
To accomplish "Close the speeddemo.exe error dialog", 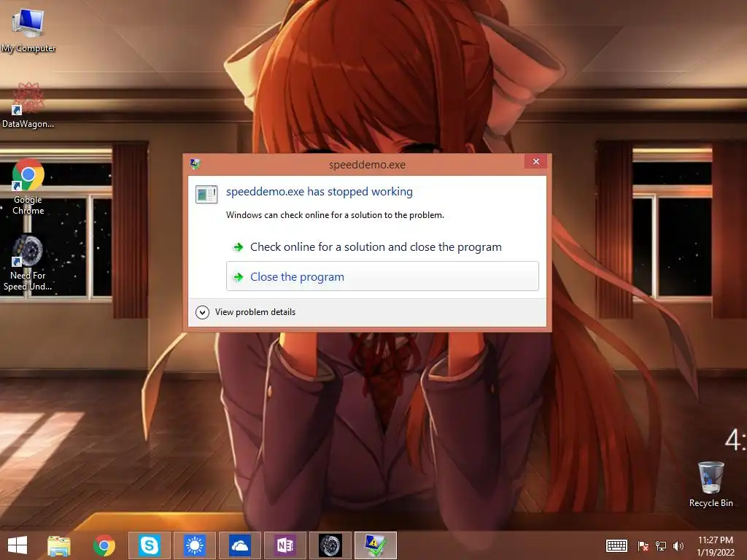I will 536,161.
